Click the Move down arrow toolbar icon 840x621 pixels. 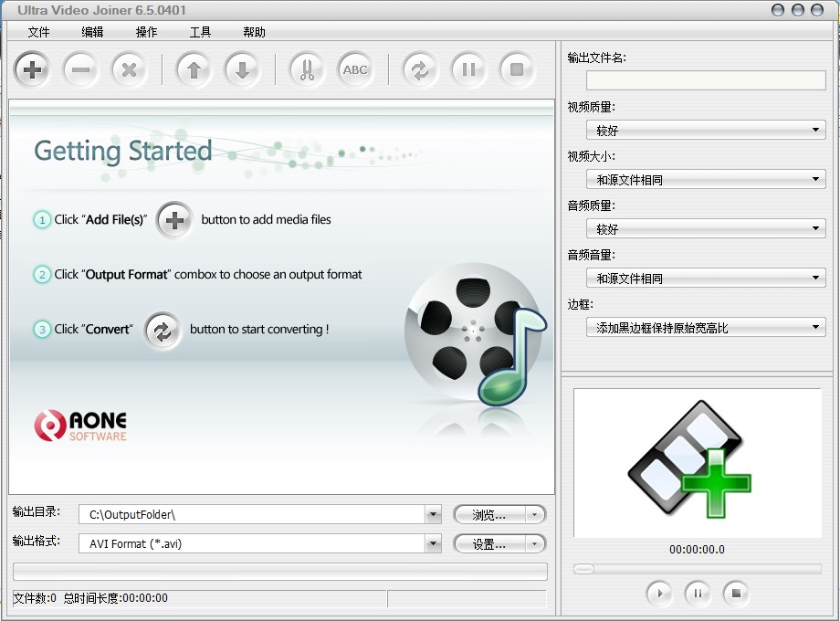tap(242, 70)
